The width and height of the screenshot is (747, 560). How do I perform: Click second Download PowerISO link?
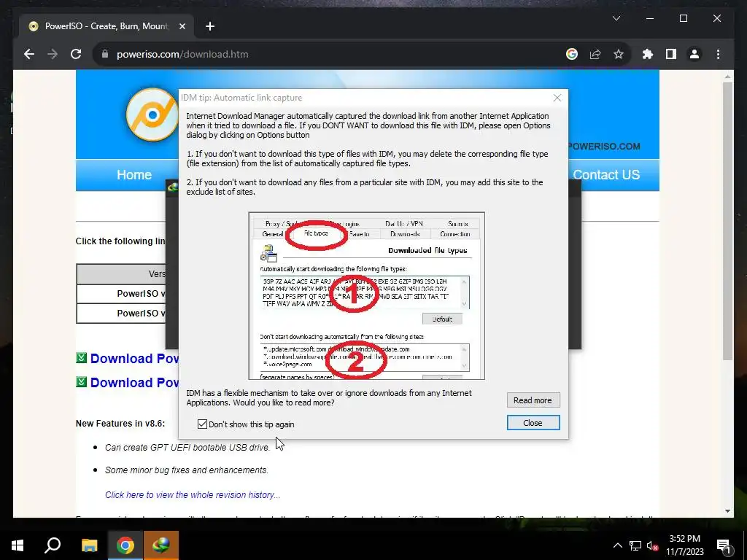[x=134, y=382]
